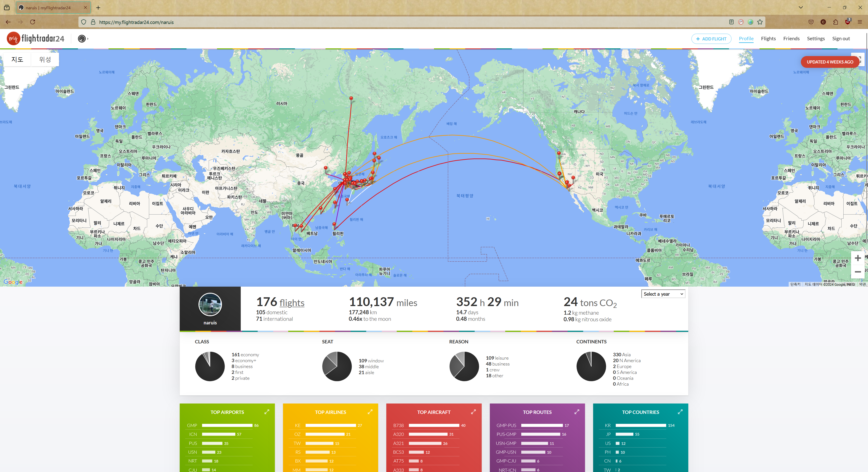The height and width of the screenshot is (472, 868).
Task: Bookmark this page with star icon
Action: 760,22
